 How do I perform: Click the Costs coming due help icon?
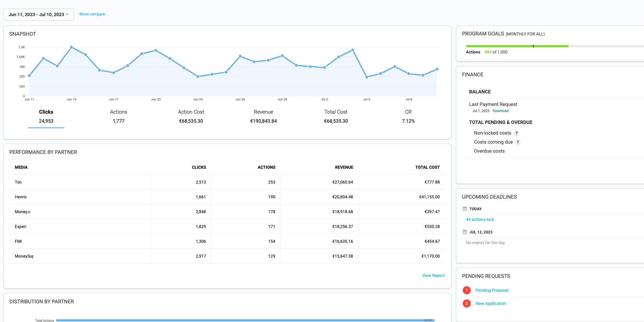click(518, 142)
